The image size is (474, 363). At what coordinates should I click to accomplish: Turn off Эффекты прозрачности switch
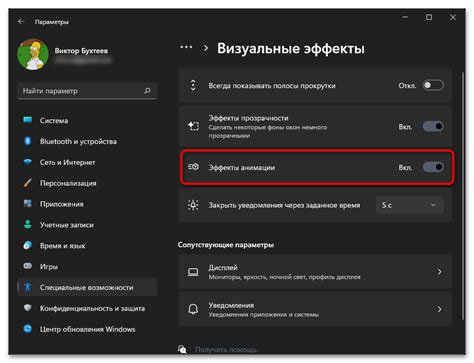pos(433,127)
